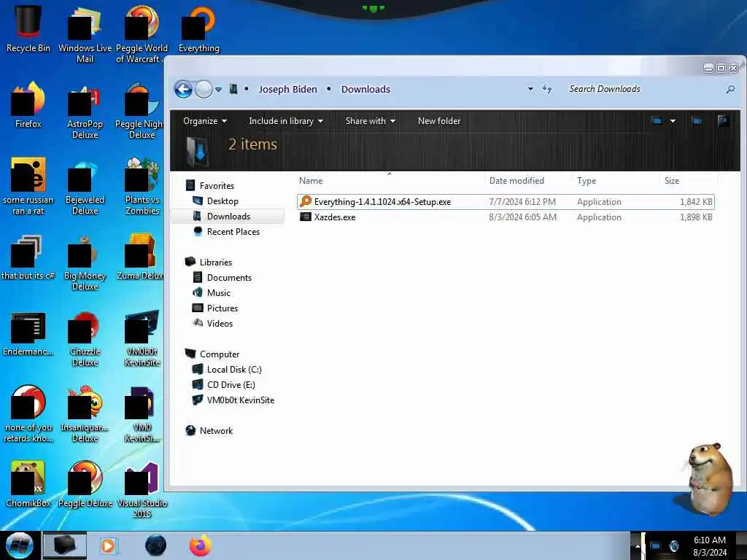This screenshot has width=747, height=560.
Task: Select the Xazdes.exe file
Action: click(506, 217)
